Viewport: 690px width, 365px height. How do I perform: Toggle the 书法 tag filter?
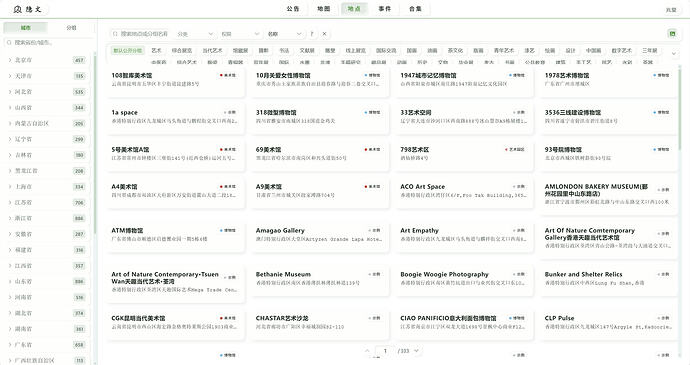pyautogui.click(x=284, y=51)
